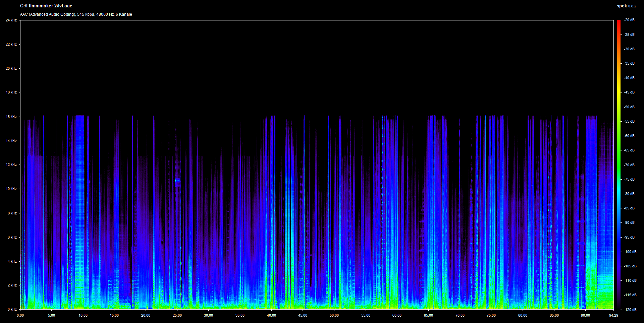Select the 24 kHz frequency axis label
644x323 pixels.
11,20
